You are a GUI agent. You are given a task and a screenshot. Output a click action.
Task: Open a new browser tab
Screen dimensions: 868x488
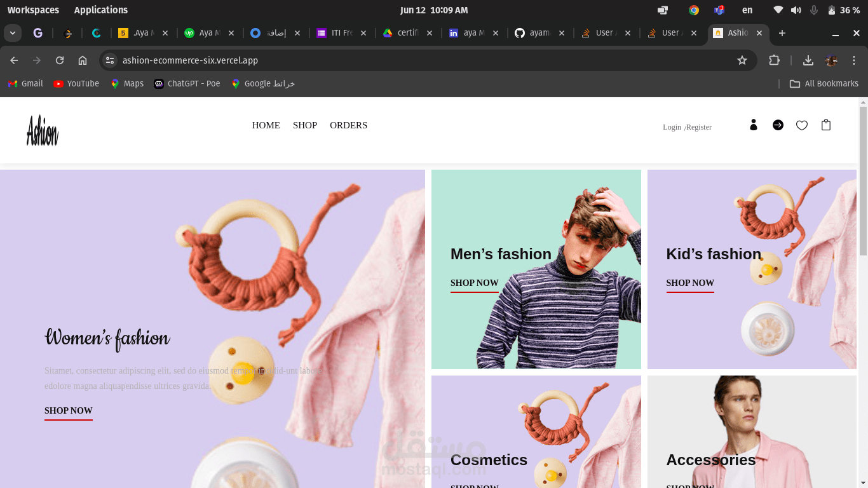pyautogui.click(x=782, y=33)
